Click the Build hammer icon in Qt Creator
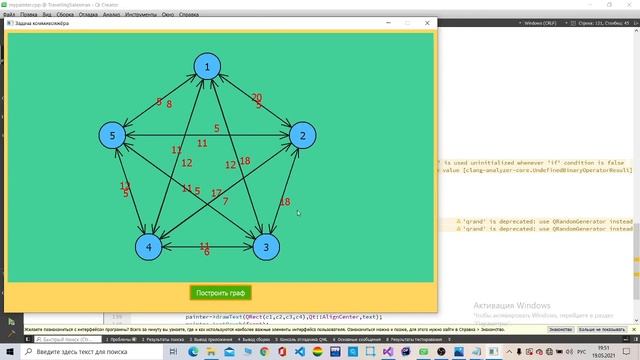Screen dimensions: 640x360 (11, 333)
